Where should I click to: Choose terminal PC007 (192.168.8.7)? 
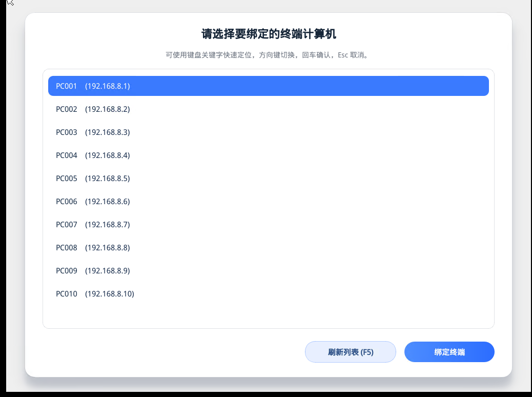click(x=268, y=224)
